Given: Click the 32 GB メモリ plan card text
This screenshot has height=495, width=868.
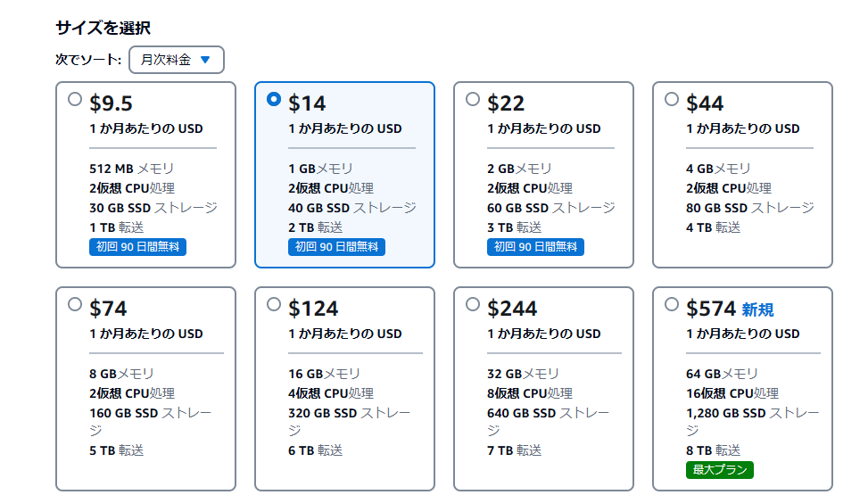Looking at the screenshot, I should tap(523, 374).
